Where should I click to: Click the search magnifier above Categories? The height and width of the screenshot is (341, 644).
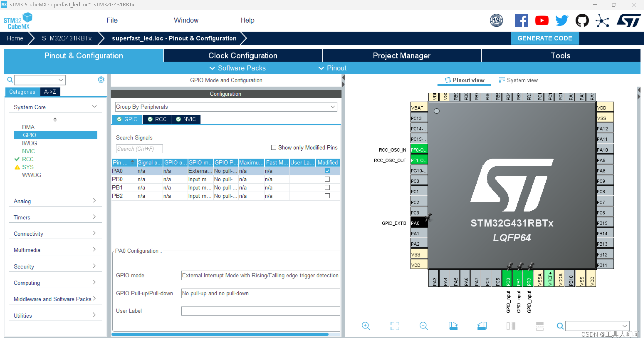pos(10,80)
